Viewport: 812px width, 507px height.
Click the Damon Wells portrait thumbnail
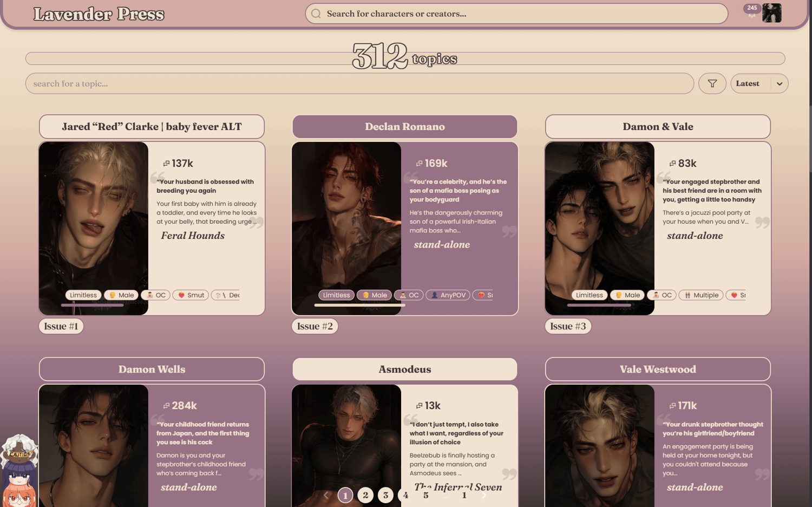point(94,446)
